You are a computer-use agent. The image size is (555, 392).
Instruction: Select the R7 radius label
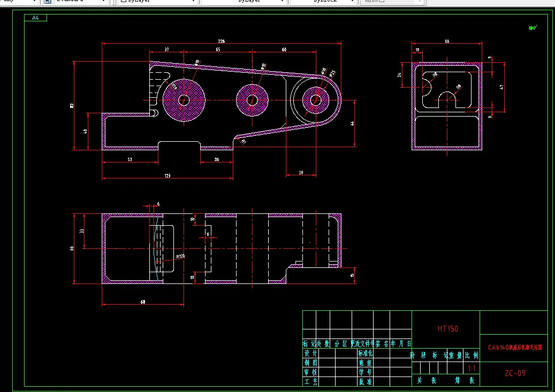click(x=244, y=142)
